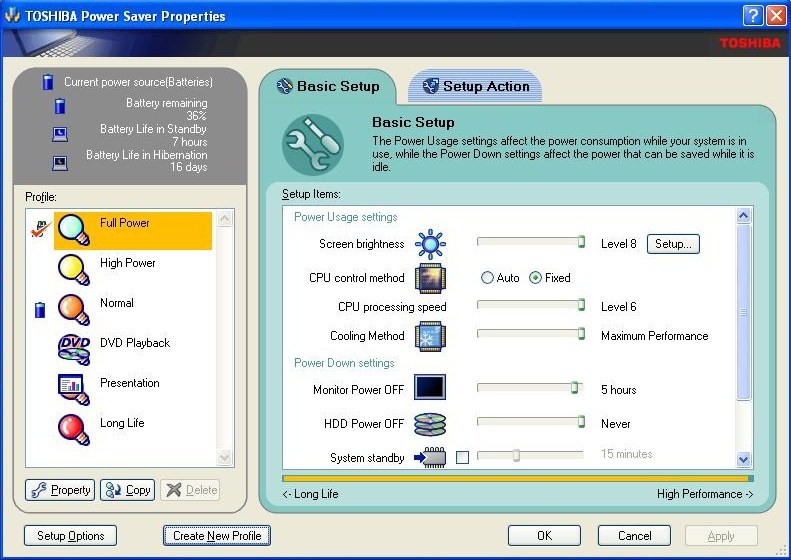The height and width of the screenshot is (560, 791).
Task: Click the System standby slider handle
Action: point(516,456)
